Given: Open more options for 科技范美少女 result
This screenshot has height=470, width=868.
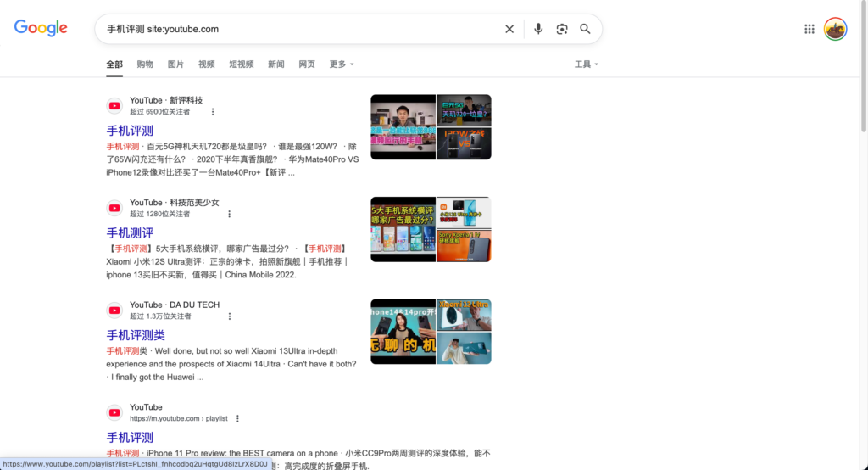Looking at the screenshot, I should click(x=229, y=214).
